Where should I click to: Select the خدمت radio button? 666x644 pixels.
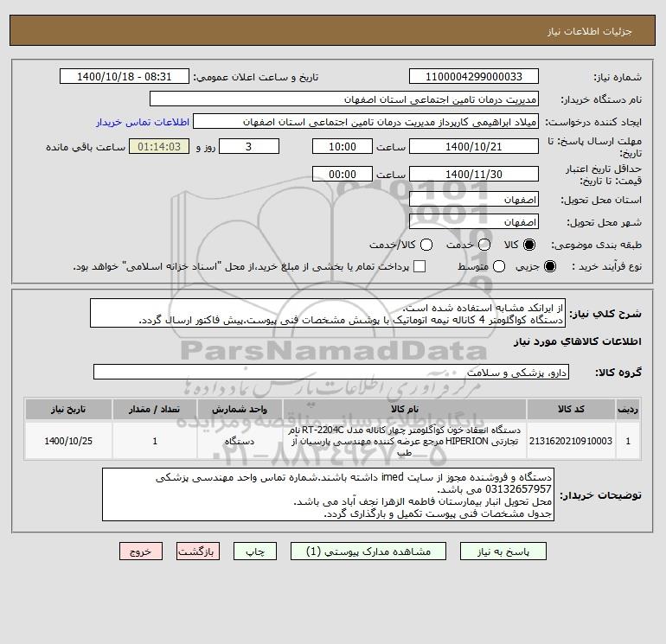(484, 245)
